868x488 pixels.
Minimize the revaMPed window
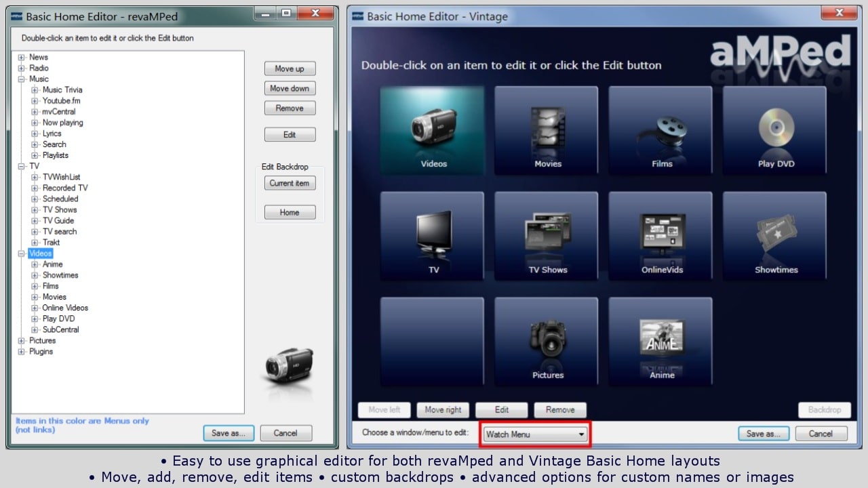(265, 13)
